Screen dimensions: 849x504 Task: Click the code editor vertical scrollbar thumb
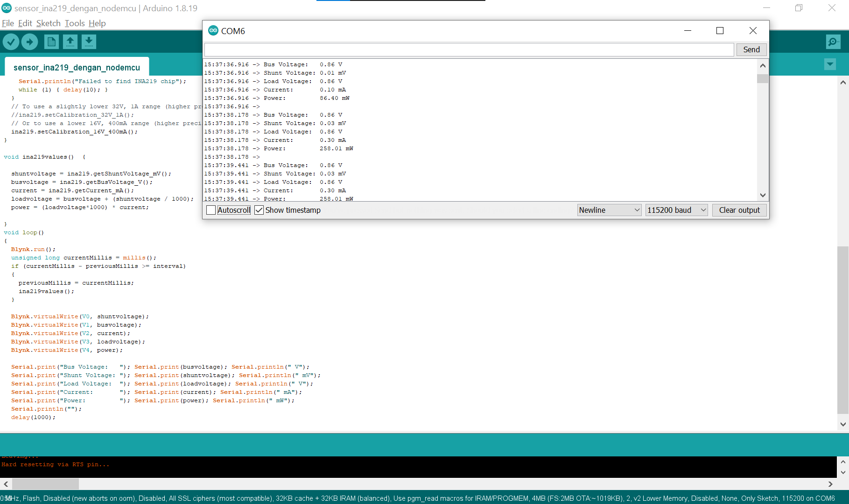click(843, 330)
